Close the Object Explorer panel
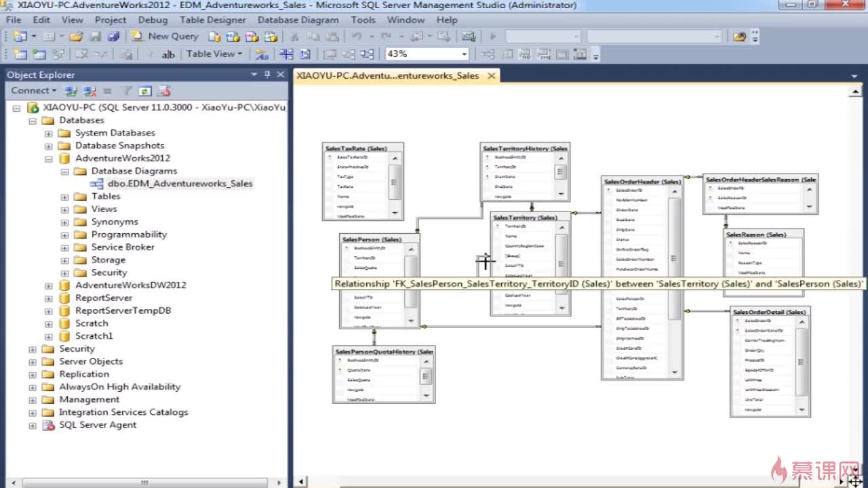Viewport: 868px width, 488px height. [x=280, y=75]
